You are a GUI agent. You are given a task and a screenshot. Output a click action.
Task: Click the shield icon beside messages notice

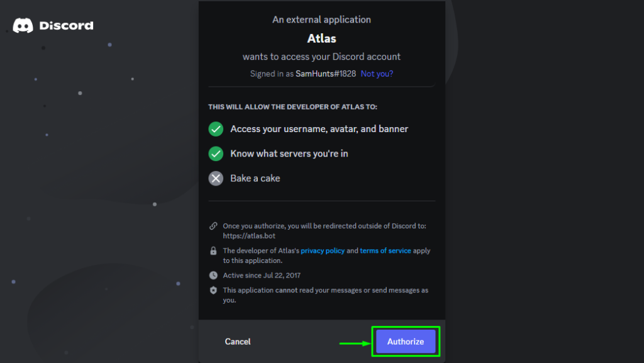213,290
